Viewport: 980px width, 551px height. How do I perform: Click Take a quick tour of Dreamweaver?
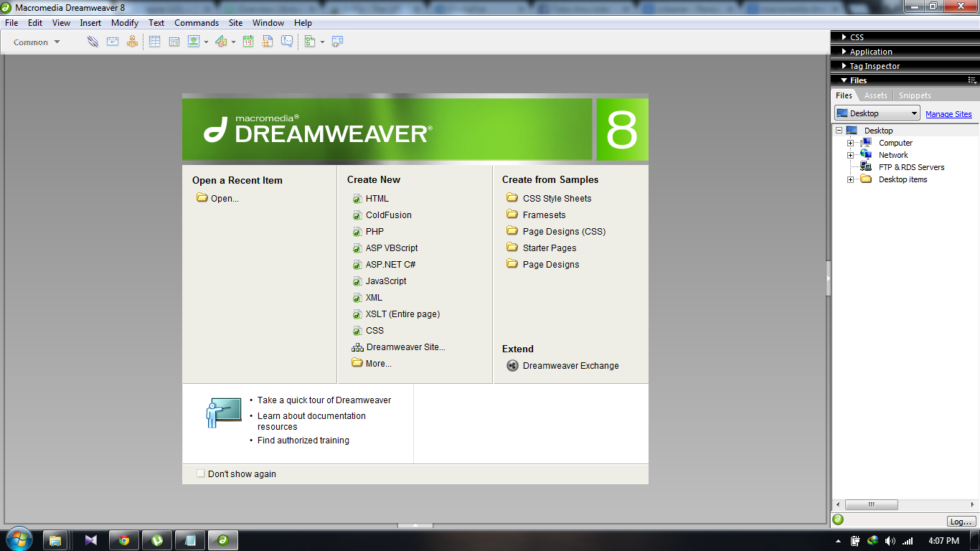coord(324,400)
